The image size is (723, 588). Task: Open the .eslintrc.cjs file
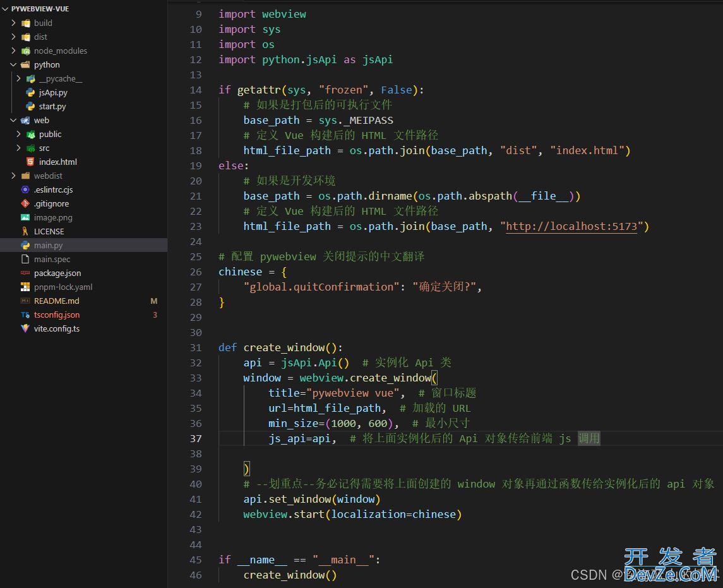tap(53, 189)
